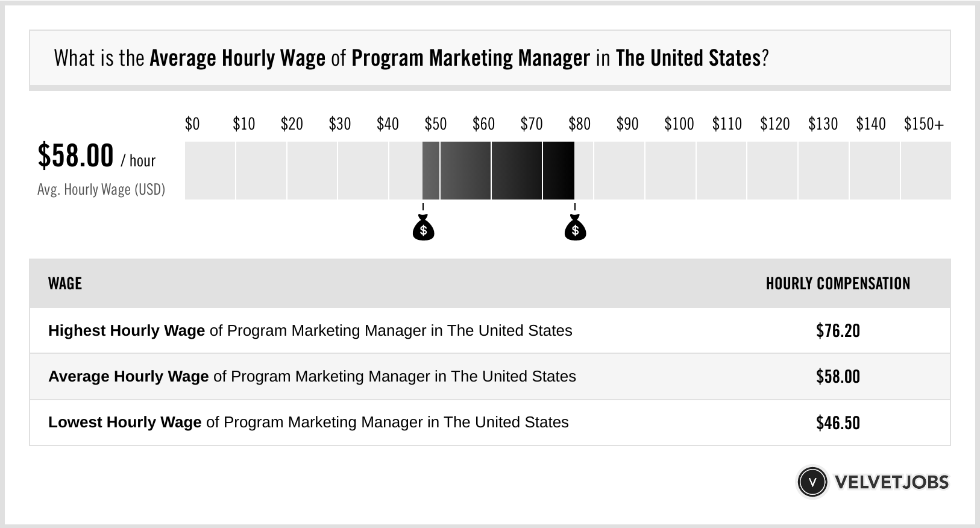Click the $0 axis label
The width and height of the screenshot is (980, 528).
tap(192, 124)
